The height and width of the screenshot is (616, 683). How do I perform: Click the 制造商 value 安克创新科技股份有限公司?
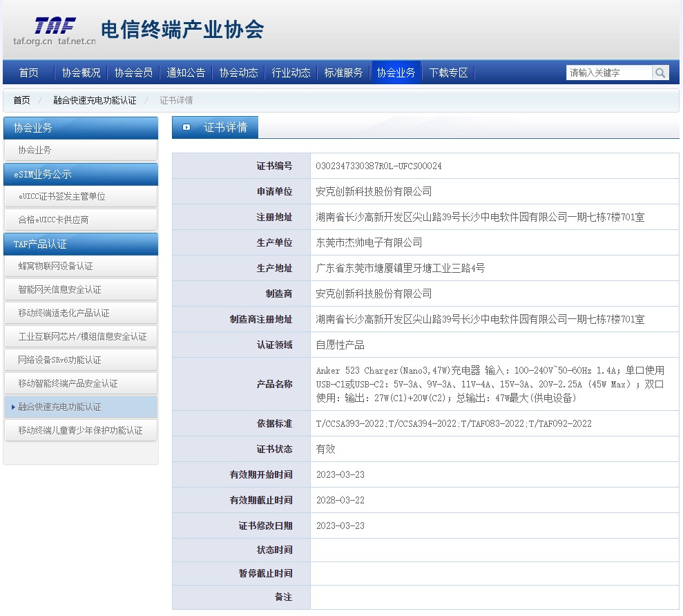[374, 294]
